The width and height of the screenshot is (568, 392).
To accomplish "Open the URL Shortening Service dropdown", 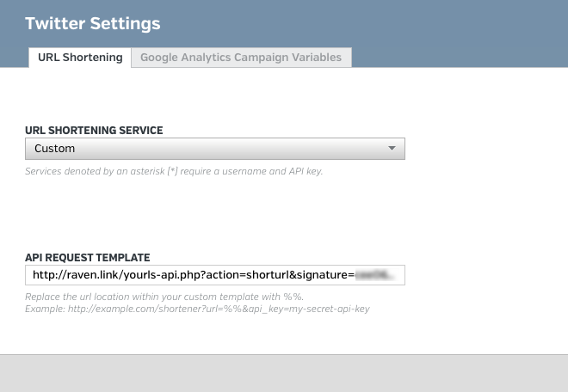I will tap(215, 149).
